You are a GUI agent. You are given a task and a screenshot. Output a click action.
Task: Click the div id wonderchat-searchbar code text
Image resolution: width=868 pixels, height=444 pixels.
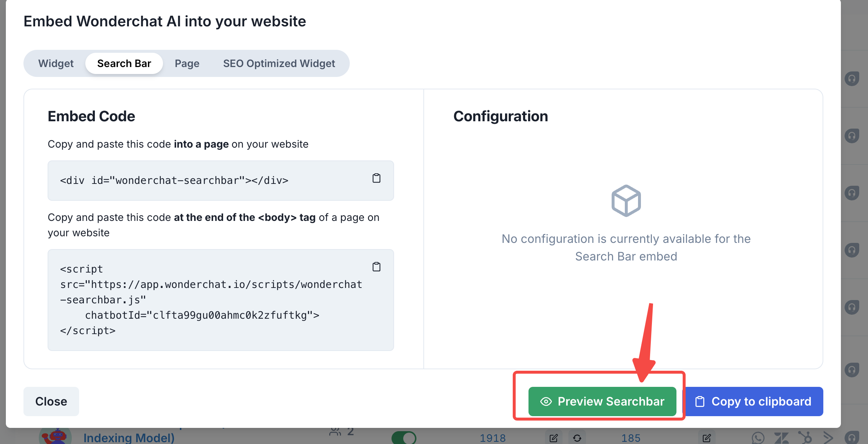(174, 181)
